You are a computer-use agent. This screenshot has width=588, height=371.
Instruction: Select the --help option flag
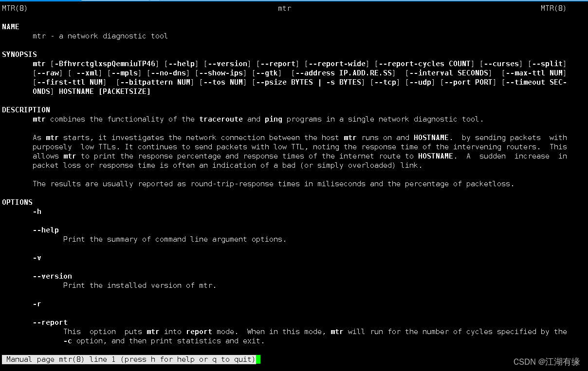coord(45,230)
